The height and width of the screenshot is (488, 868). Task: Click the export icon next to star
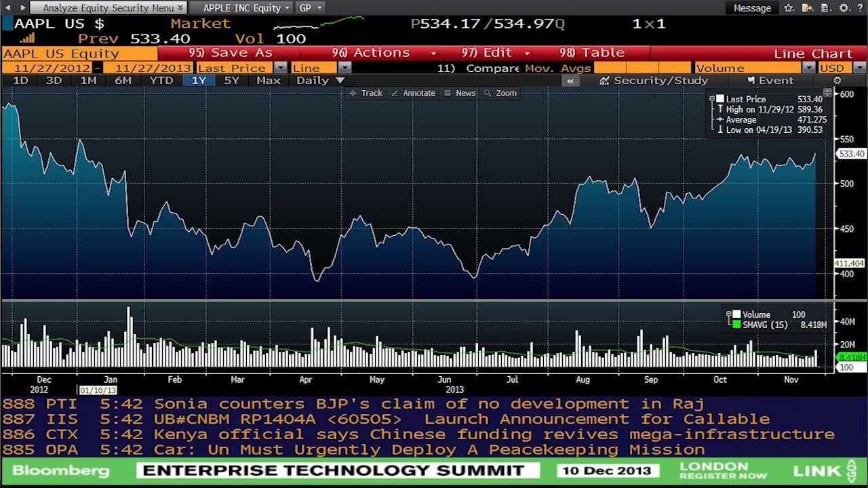click(807, 8)
